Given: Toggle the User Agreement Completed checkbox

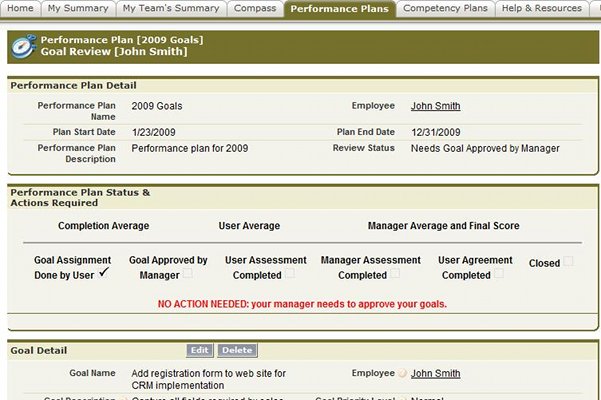Looking at the screenshot, I should point(499,273).
